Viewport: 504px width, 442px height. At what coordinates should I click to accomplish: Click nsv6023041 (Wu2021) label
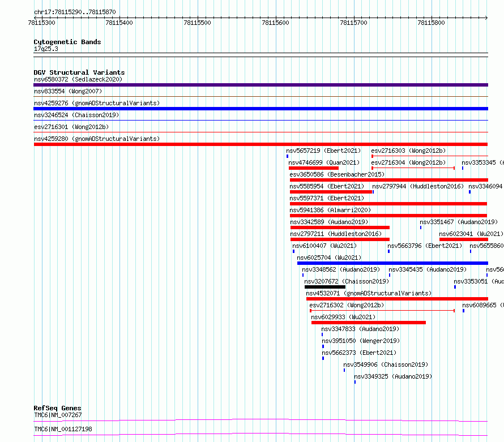pyautogui.click(x=471, y=234)
